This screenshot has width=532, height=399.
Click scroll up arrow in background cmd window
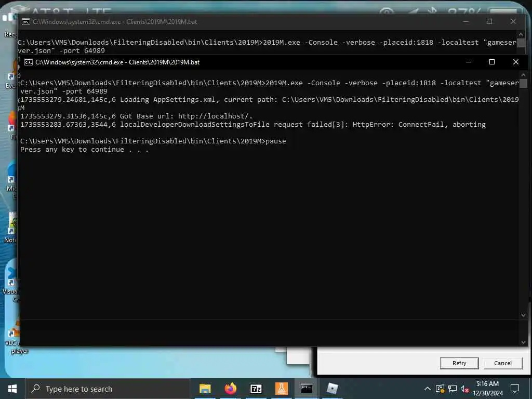521,34
